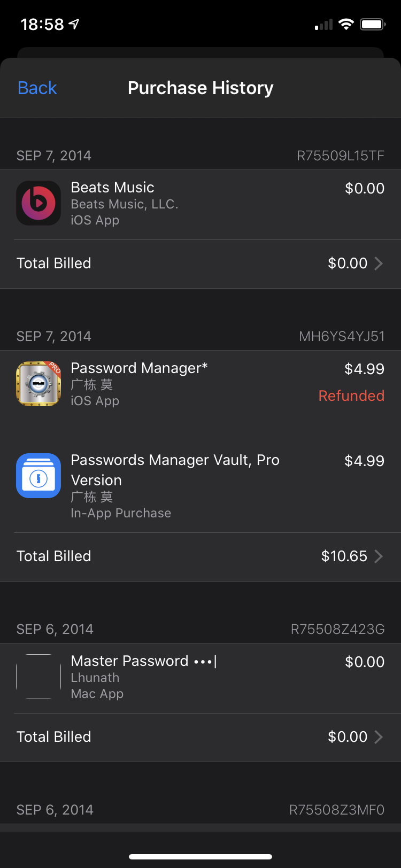Expand Total Billed $10.65 chevron
Screen dimensions: 401x868
coord(379,556)
